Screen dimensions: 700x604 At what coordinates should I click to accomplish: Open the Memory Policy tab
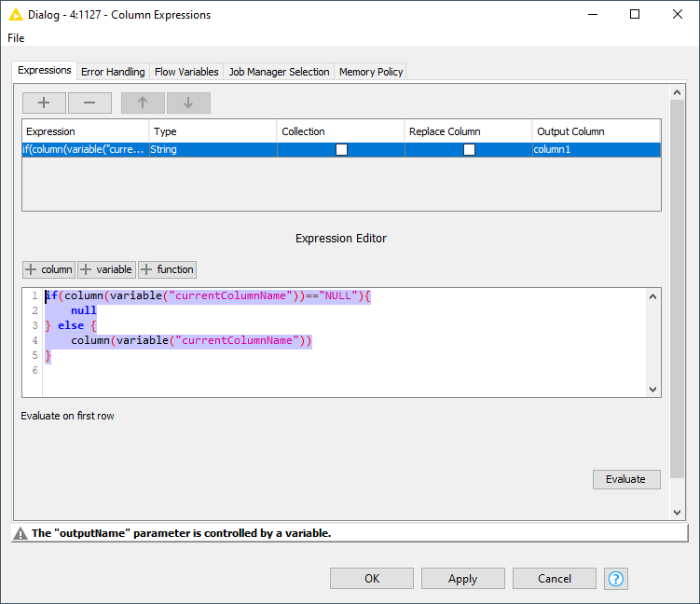coord(370,72)
